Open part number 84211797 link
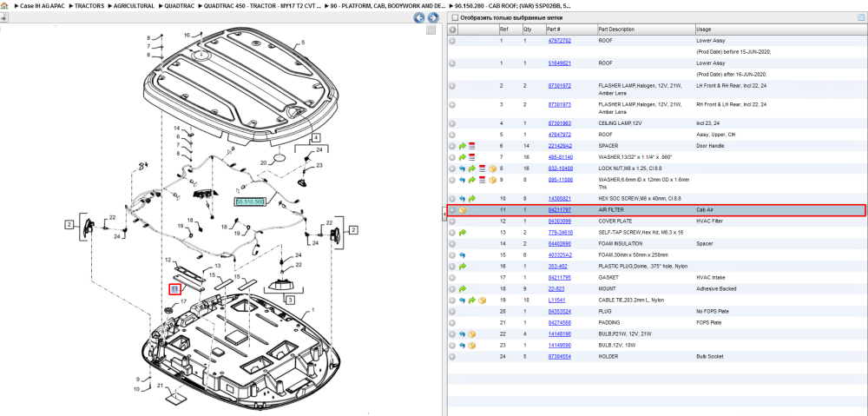 click(559, 210)
